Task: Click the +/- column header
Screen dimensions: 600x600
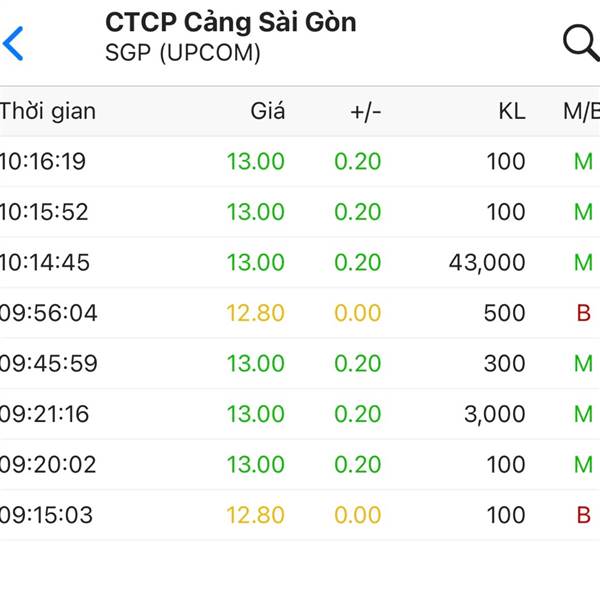Action: pyautogui.click(x=365, y=112)
